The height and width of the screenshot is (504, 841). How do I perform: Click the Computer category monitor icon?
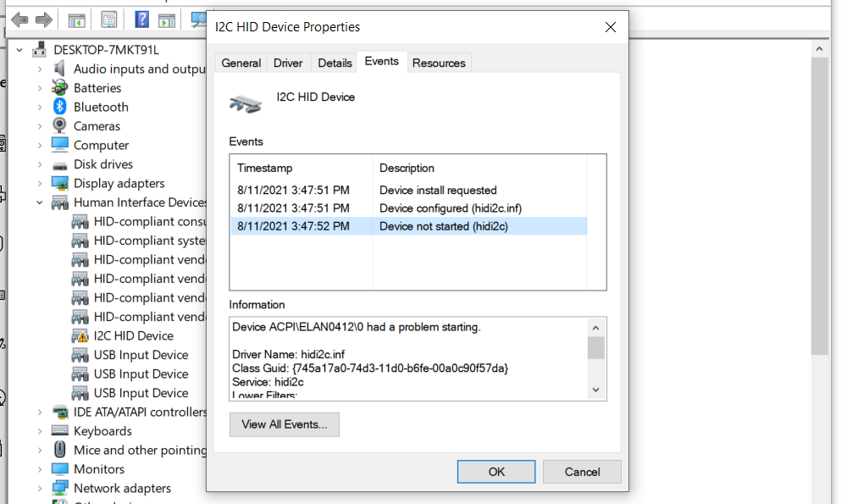click(59, 145)
